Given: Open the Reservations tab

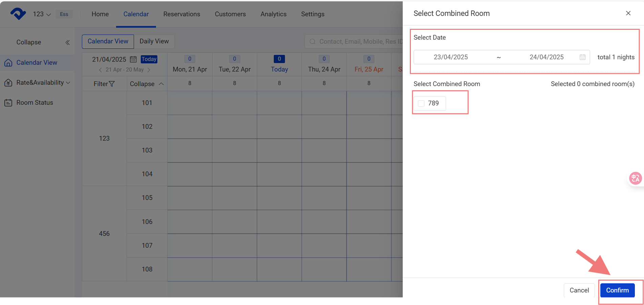Looking at the screenshot, I should click(x=182, y=14).
